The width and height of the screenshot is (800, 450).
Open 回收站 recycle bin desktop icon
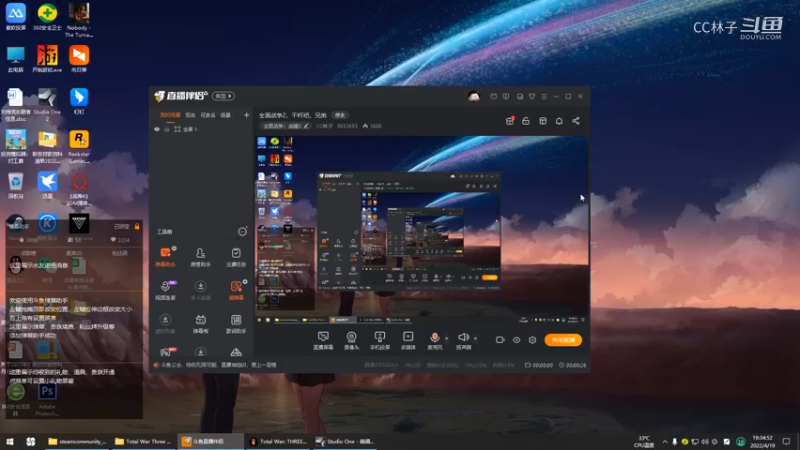pyautogui.click(x=16, y=186)
